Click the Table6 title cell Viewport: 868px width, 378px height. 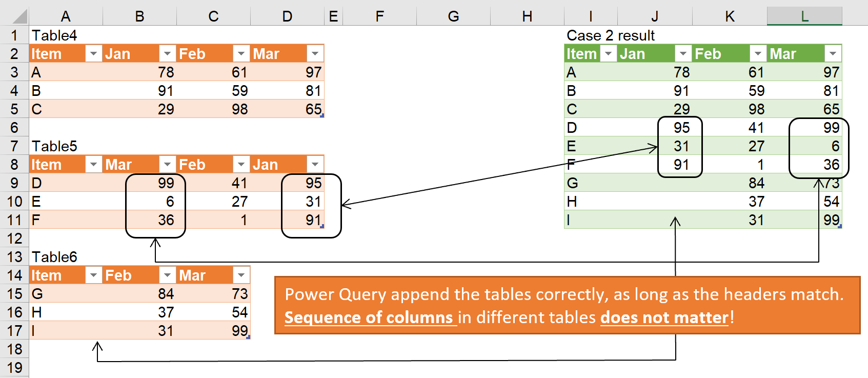[x=54, y=257]
